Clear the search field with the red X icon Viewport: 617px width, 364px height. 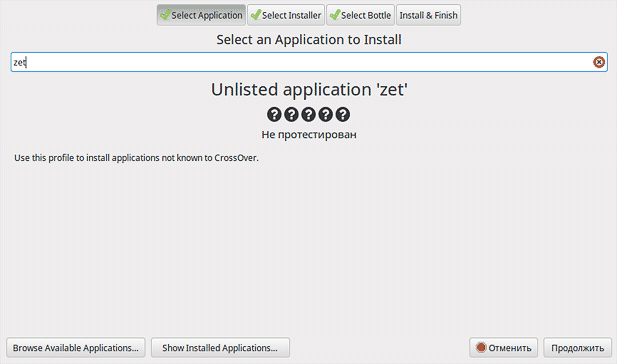click(599, 62)
